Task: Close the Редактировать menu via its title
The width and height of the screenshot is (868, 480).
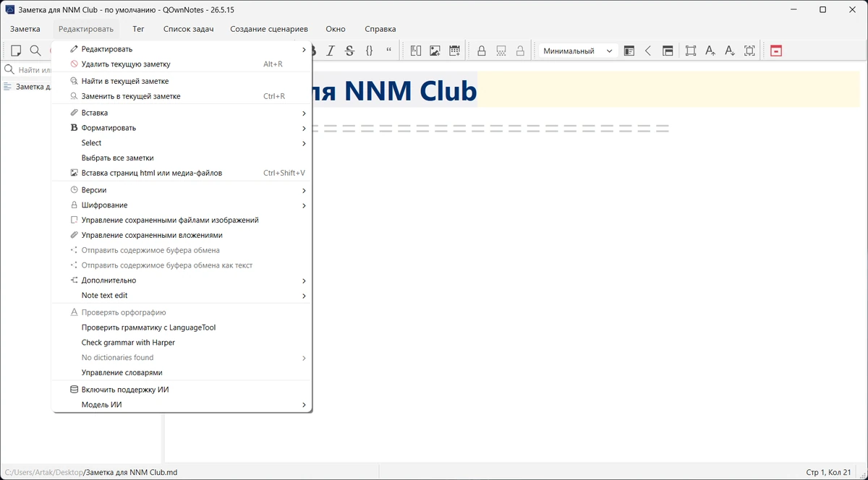Action: click(x=86, y=30)
